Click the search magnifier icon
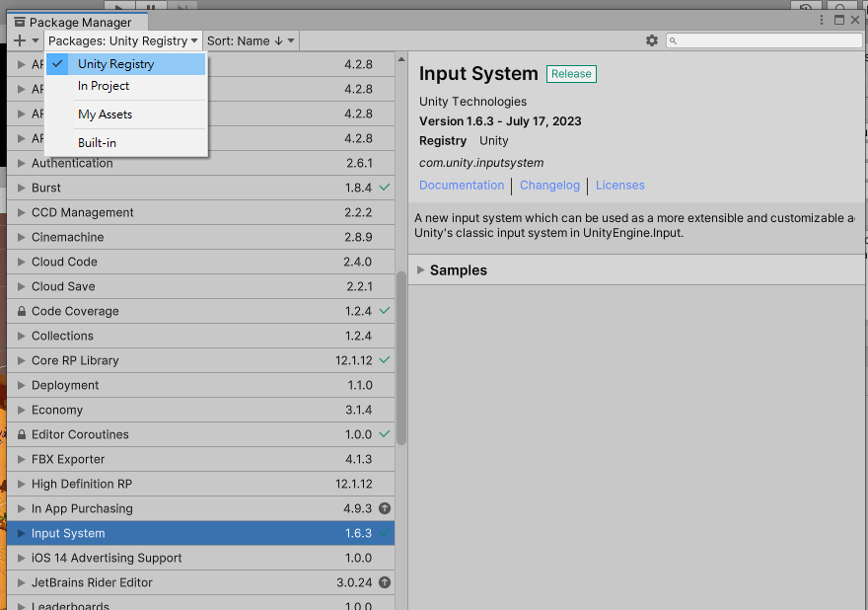 point(673,41)
